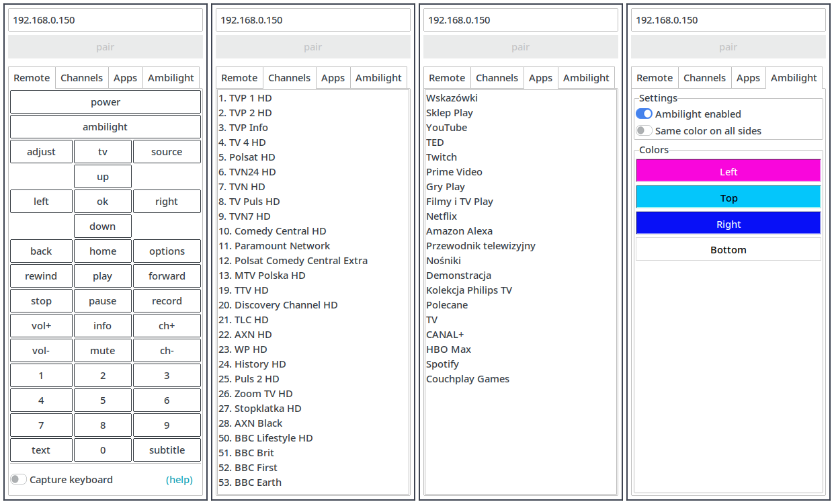
Task: Change the Left side Ambilight color
Action: point(728,171)
